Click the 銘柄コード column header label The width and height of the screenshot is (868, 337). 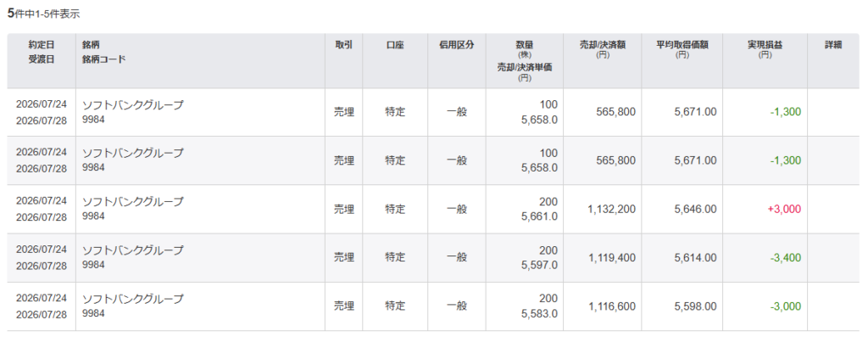103,59
